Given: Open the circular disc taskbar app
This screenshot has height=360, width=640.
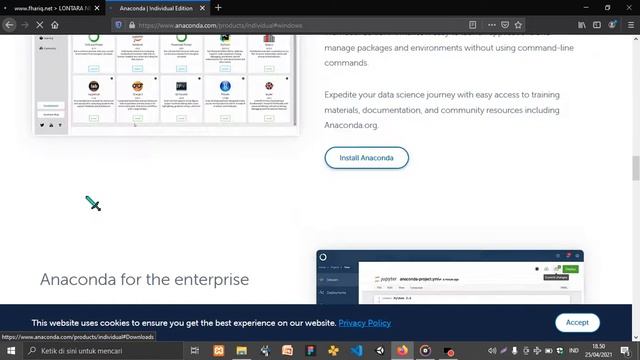Looking at the screenshot, I should (x=425, y=351).
